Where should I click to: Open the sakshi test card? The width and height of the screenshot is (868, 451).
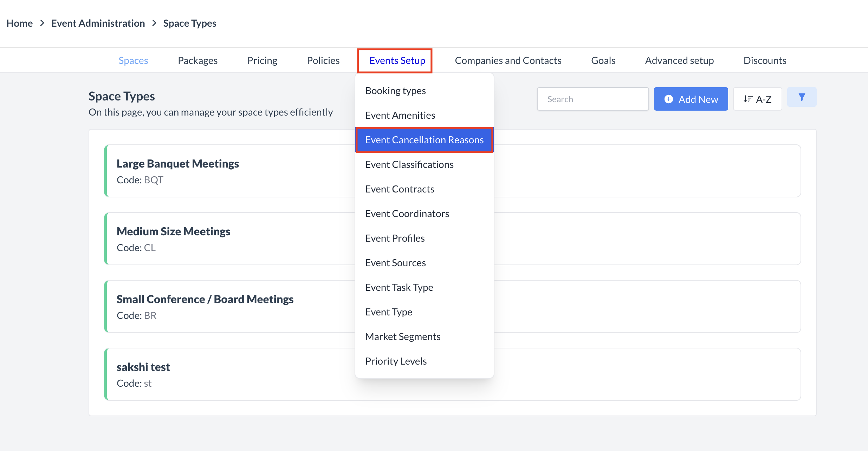(x=452, y=374)
